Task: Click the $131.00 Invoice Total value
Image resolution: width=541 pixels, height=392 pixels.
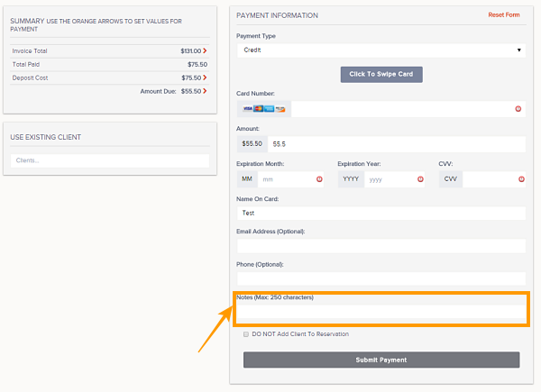Action: pyautogui.click(x=191, y=51)
